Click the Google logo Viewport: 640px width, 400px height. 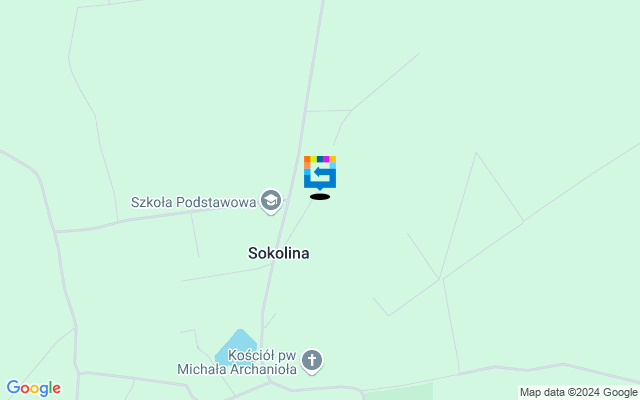click(x=33, y=388)
